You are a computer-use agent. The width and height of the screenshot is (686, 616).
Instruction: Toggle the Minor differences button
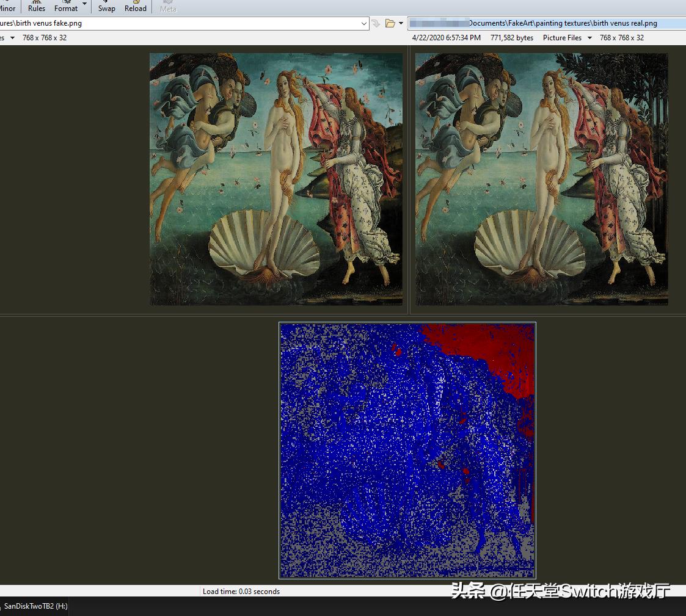point(7,7)
